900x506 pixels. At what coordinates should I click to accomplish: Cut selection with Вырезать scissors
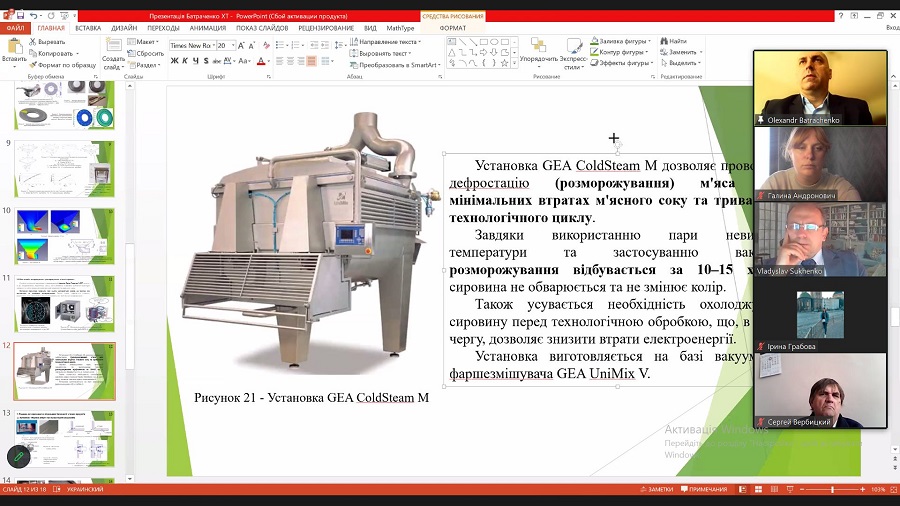(x=47, y=42)
